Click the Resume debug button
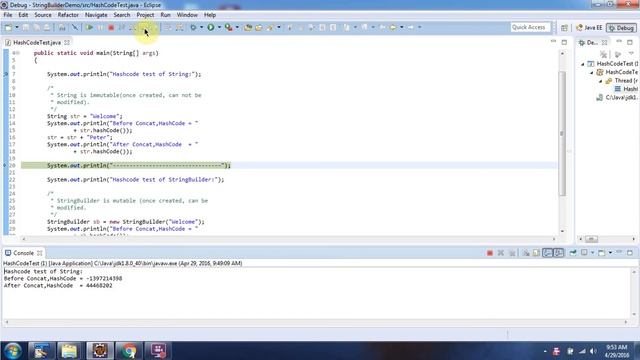Image resolution: width=640 pixels, height=360 pixels. point(89,27)
